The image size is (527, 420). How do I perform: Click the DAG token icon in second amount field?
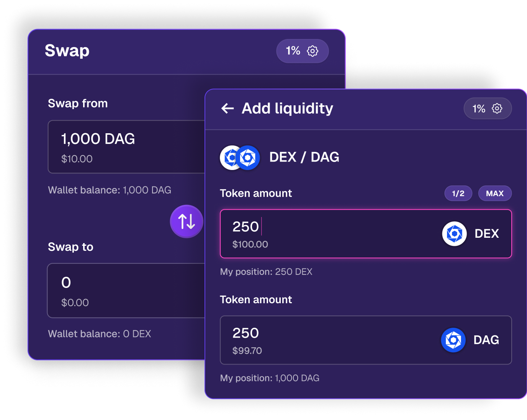[453, 340]
